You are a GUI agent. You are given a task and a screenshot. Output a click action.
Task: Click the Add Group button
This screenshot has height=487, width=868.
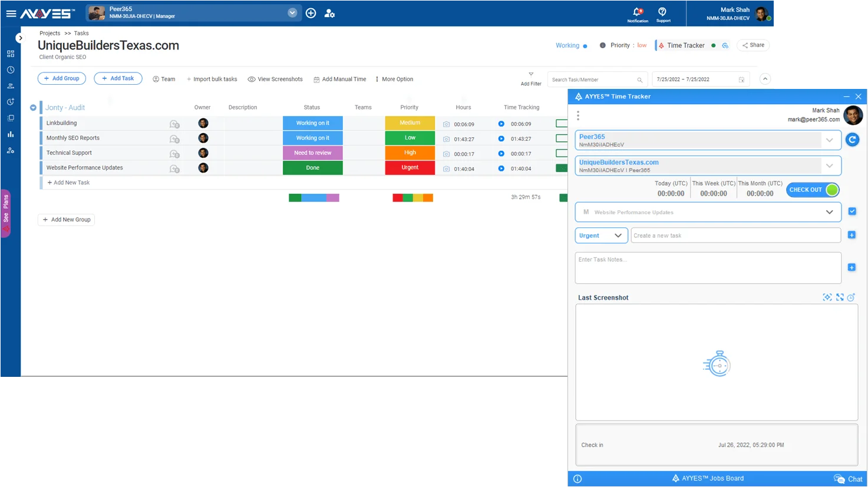tap(62, 78)
